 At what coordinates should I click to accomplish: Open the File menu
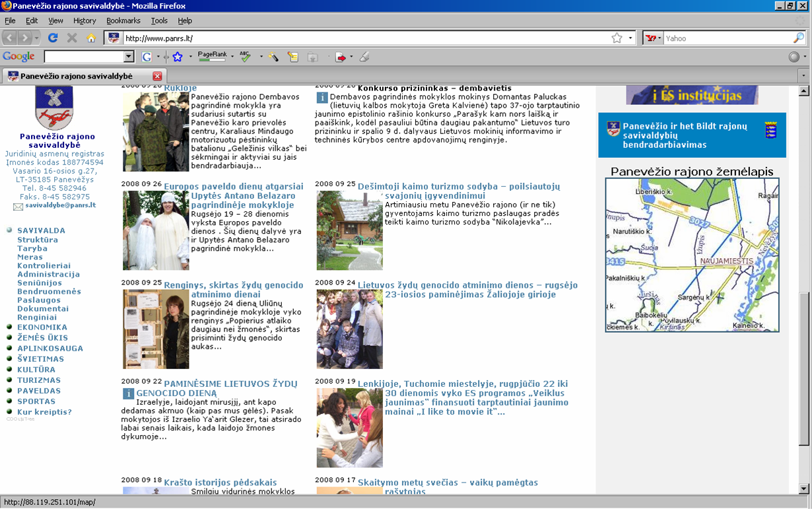point(10,21)
